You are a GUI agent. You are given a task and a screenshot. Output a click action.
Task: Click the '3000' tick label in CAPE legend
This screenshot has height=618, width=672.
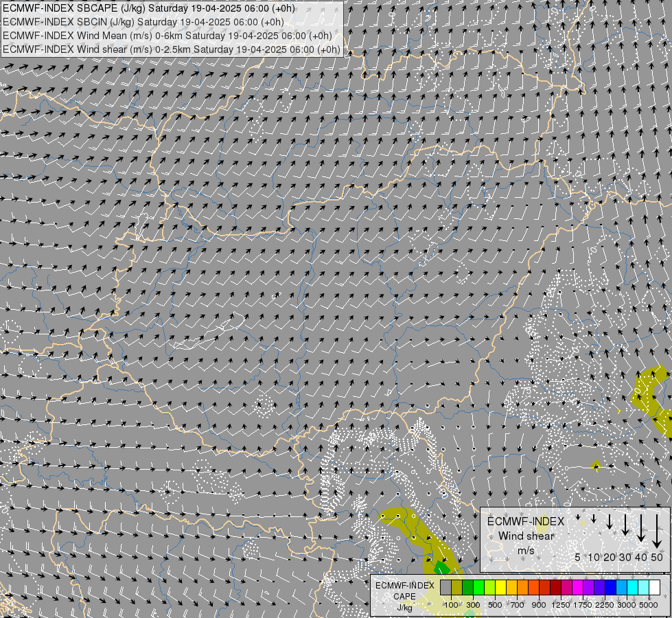click(627, 605)
